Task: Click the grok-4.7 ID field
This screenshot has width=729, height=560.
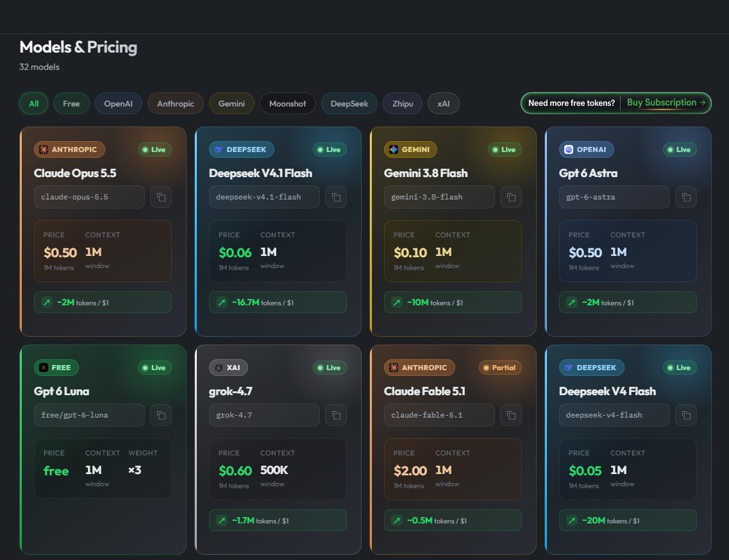Action: 264,415
